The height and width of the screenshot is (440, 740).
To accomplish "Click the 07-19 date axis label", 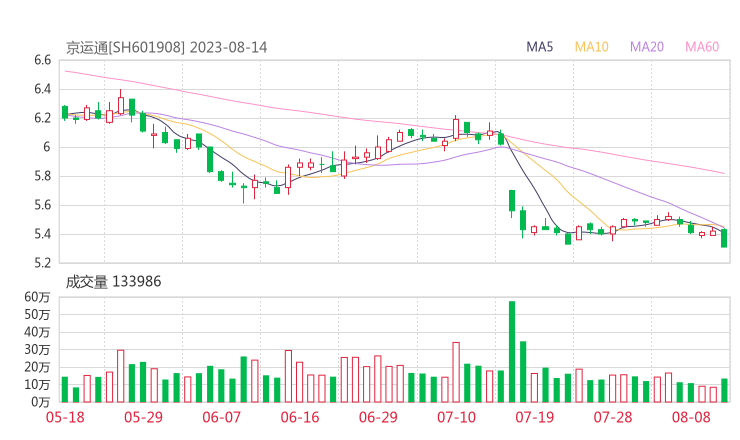I will pyautogui.click(x=535, y=417).
